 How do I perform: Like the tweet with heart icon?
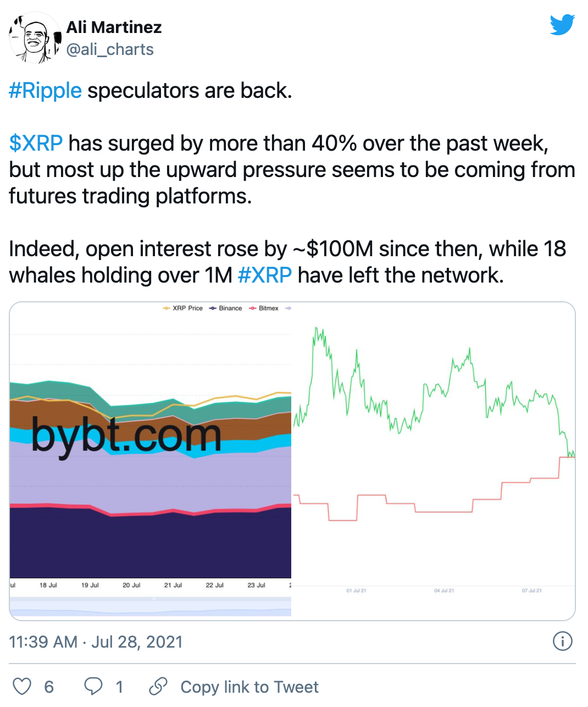click(x=22, y=687)
